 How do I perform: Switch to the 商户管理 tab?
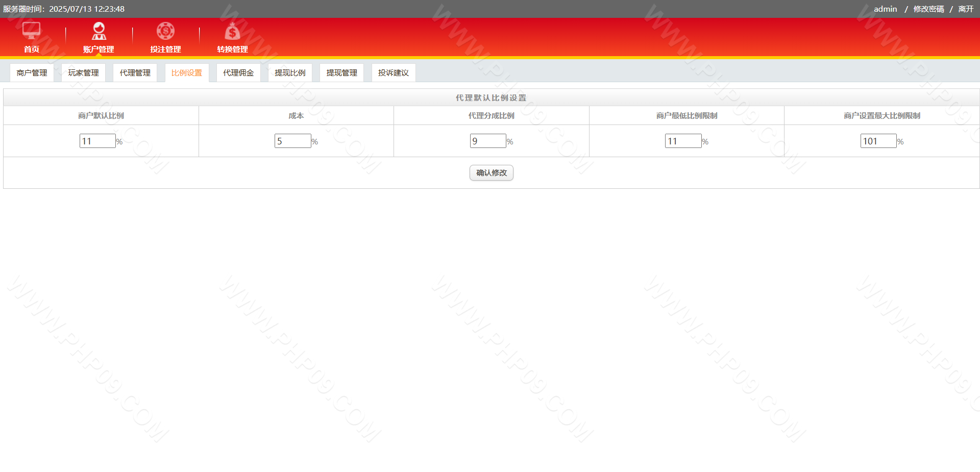pos(32,73)
